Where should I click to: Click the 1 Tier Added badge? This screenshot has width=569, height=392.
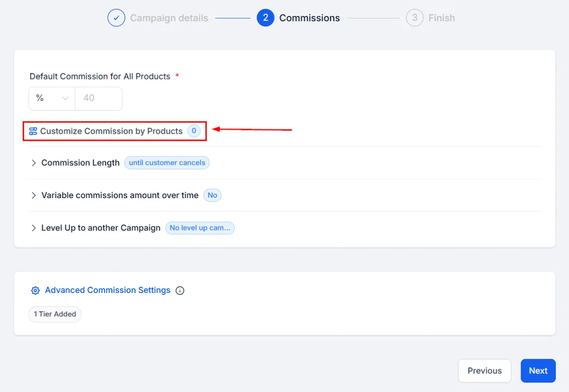(55, 314)
